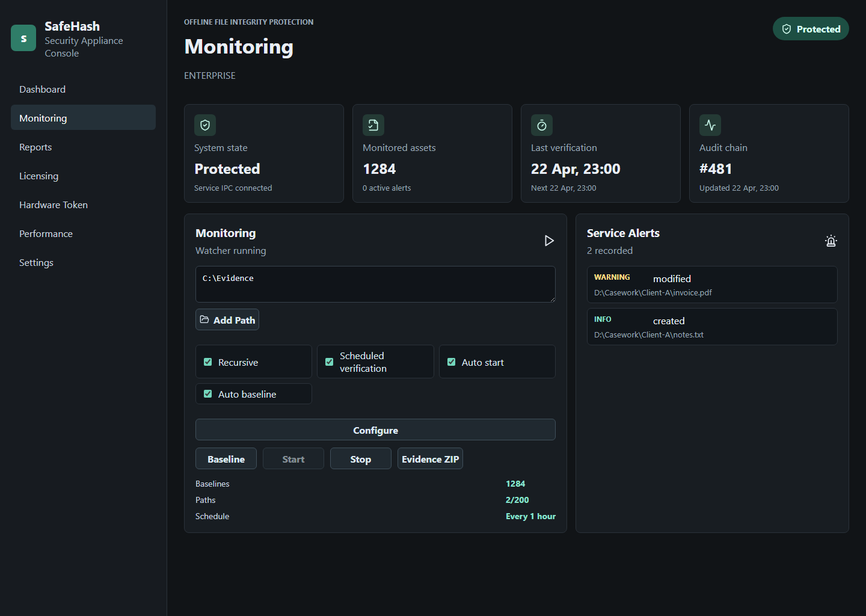The height and width of the screenshot is (616, 866).
Task: Click the shield icon on the System state card
Action: [x=204, y=125]
